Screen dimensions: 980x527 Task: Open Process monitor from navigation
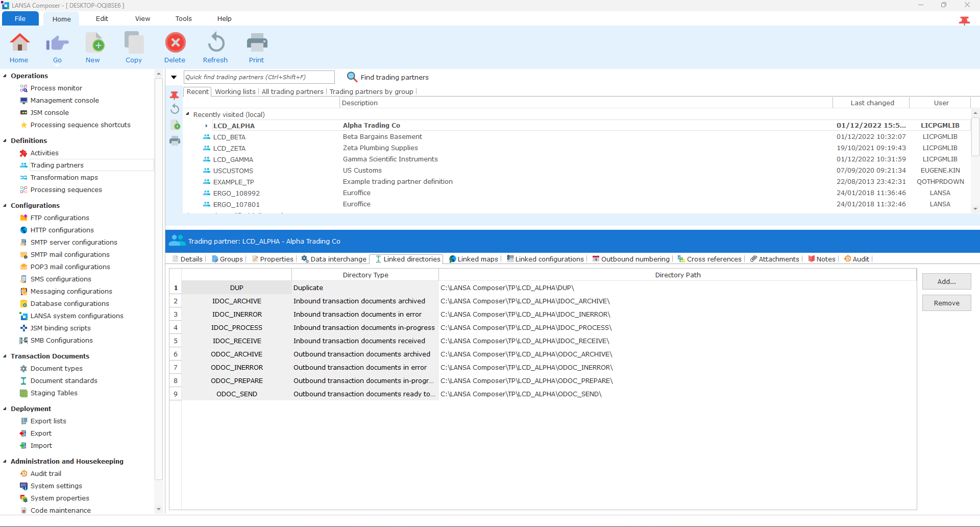(x=56, y=88)
